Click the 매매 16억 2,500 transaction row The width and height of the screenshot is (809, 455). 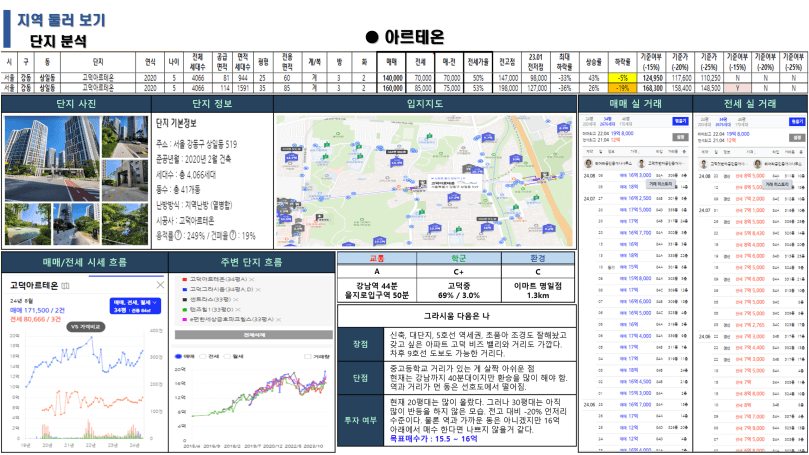pyautogui.click(x=636, y=198)
